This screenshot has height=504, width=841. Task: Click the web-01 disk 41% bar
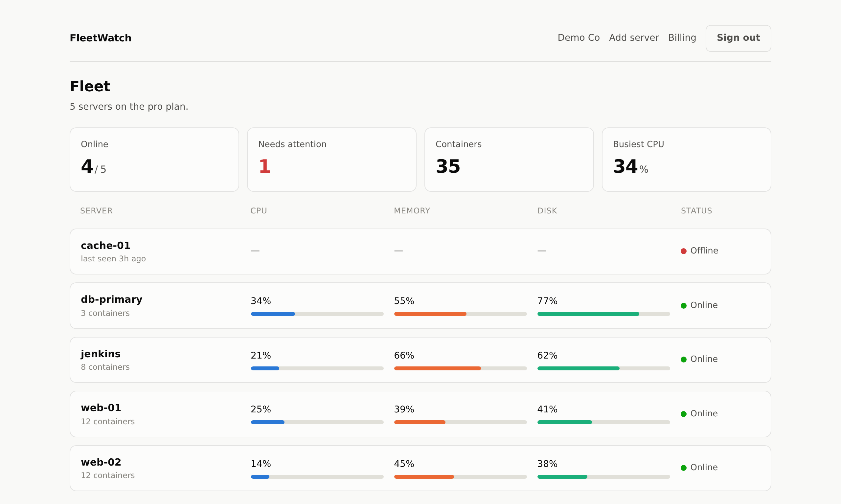(603, 422)
